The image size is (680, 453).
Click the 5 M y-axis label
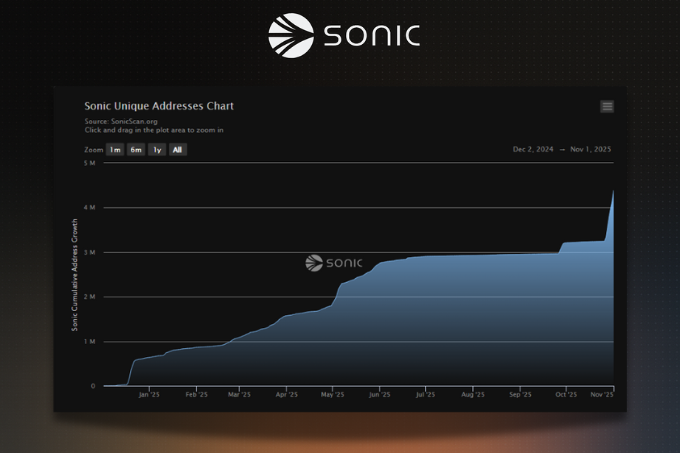pos(89,163)
